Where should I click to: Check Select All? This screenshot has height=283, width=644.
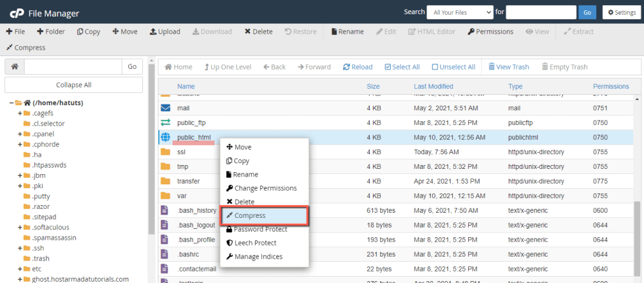[402, 67]
